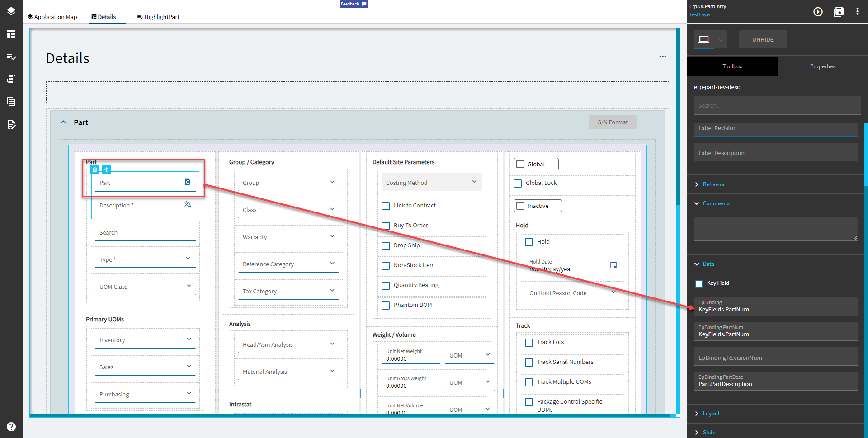Click the TestLayer link
868x438 pixels.
700,14
